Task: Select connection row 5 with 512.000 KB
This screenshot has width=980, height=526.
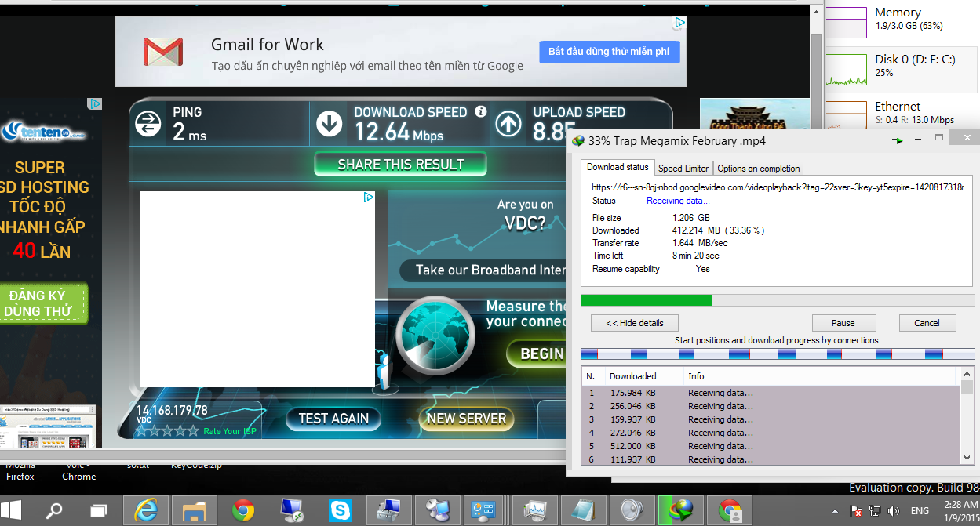Action: click(x=771, y=446)
